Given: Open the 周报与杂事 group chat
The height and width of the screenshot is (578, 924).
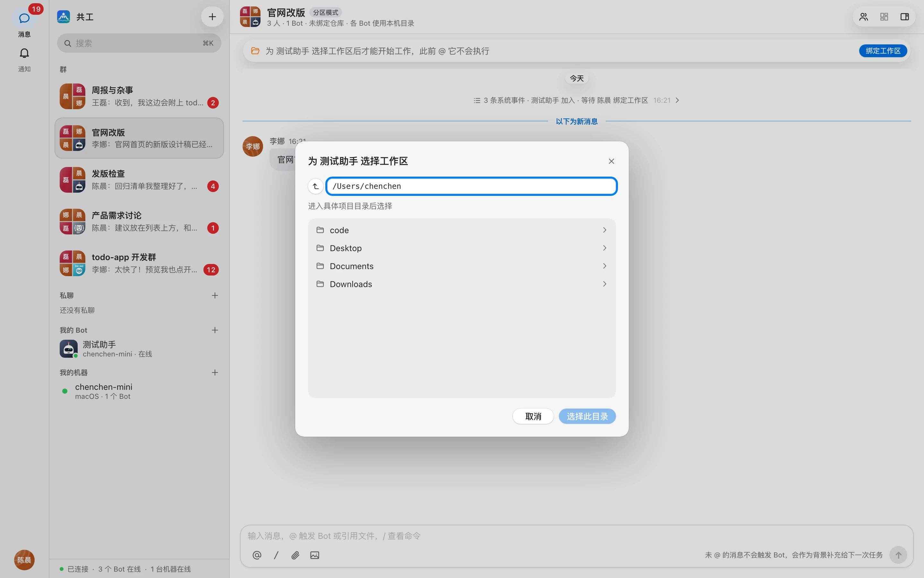Looking at the screenshot, I should pos(139,96).
